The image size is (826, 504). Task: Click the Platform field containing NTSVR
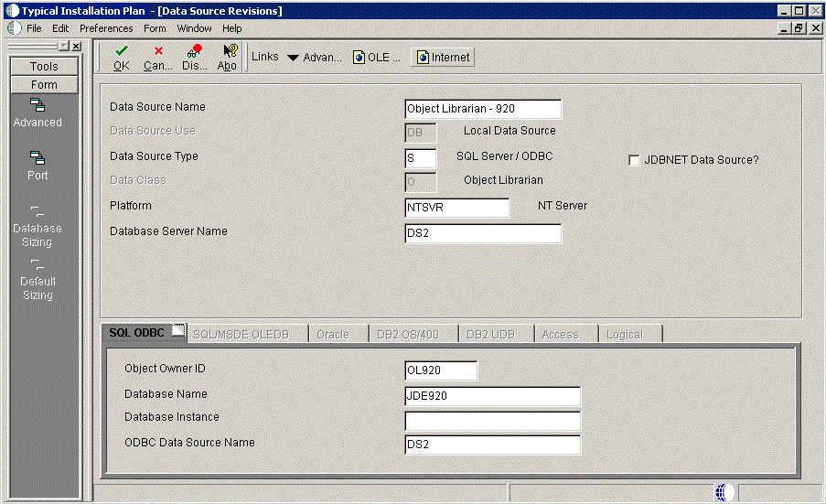pos(456,208)
